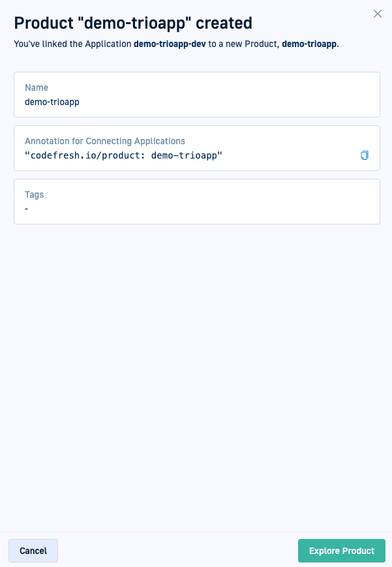
Task: Click the Annotation for Connecting Applications label
Action: [x=105, y=141]
